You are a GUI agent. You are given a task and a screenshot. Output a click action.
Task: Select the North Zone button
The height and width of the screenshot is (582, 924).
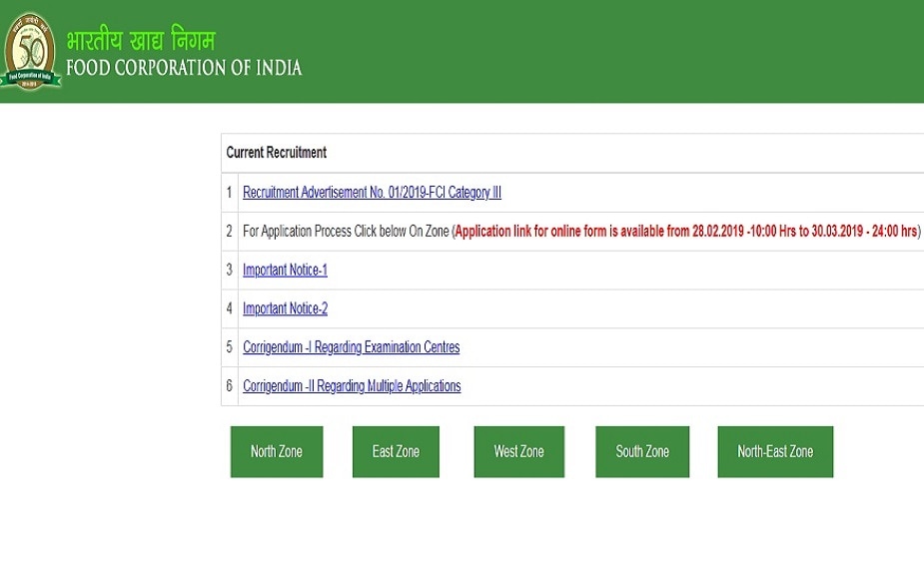(x=277, y=452)
